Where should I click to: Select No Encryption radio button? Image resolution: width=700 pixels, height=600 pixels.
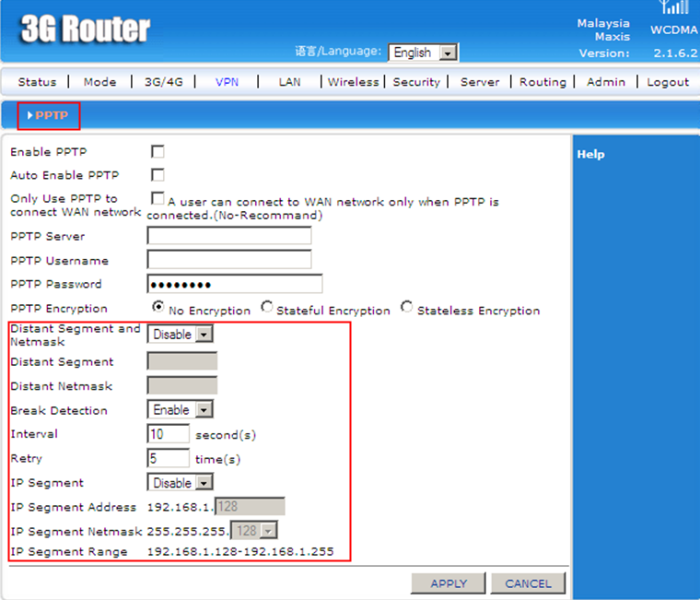coord(158,308)
